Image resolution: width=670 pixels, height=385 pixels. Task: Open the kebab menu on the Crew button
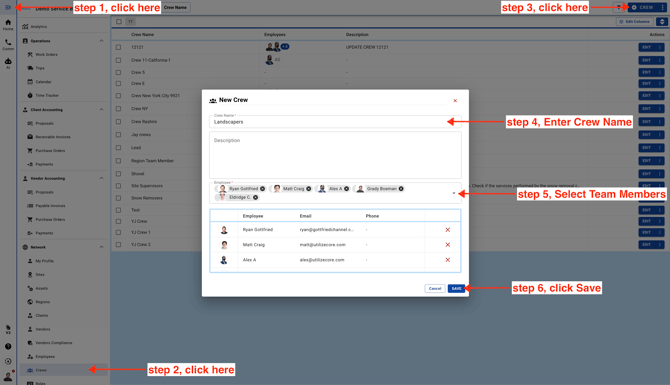pos(663,7)
